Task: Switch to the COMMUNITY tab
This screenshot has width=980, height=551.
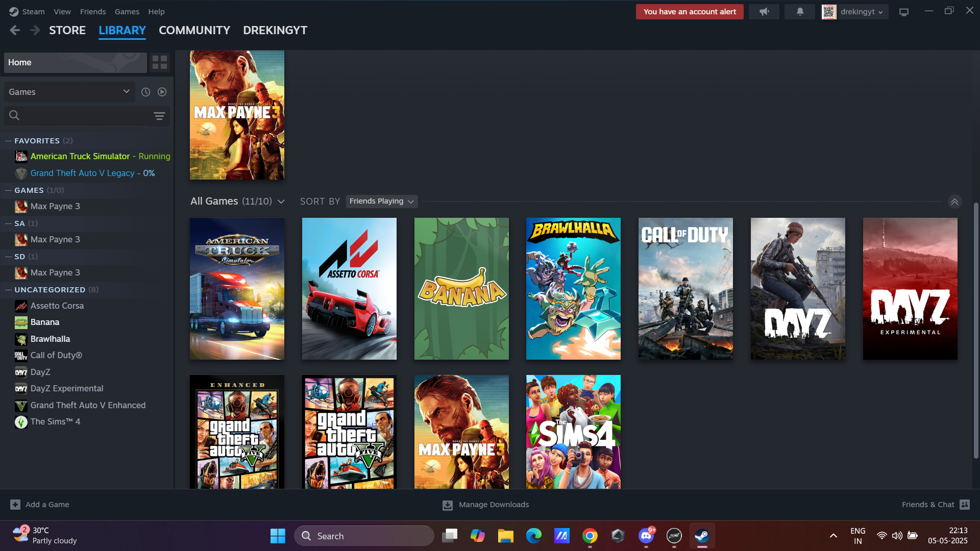Action: (x=194, y=31)
